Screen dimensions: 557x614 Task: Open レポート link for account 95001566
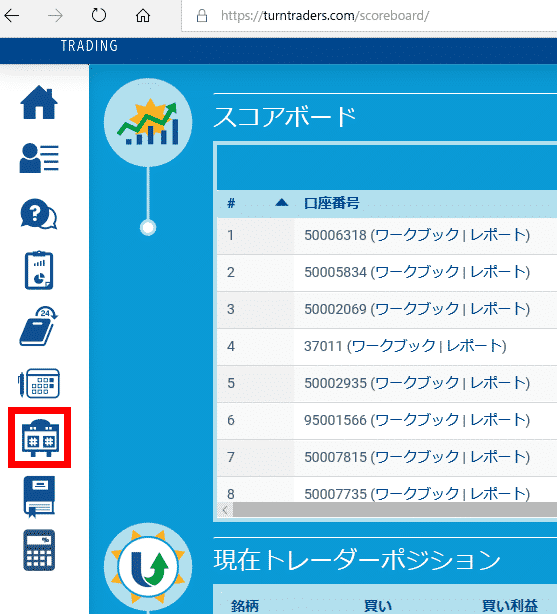pos(497,420)
